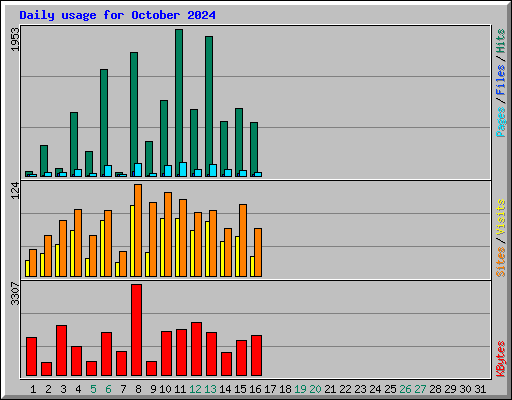Select the green Hits bar for day 13
This screenshot has height=400, width=512.
[209, 106]
